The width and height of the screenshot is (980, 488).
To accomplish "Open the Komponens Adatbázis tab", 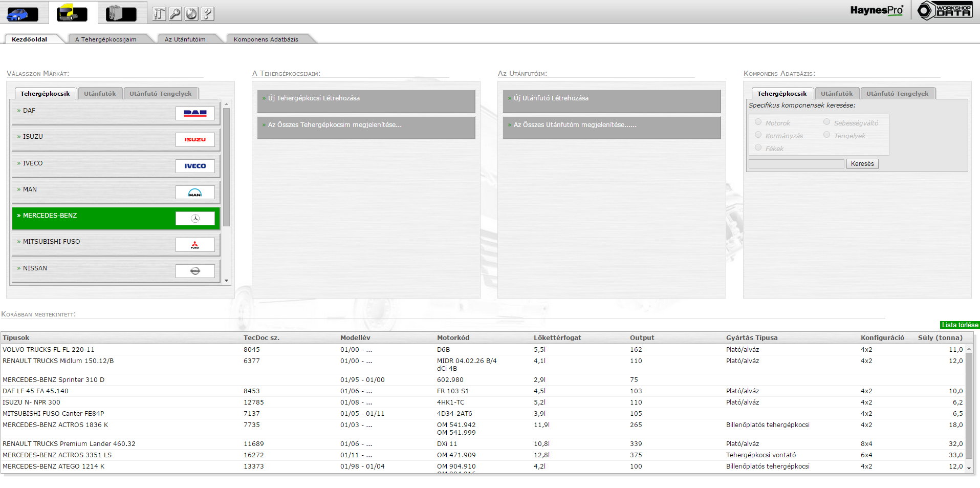I will click(x=266, y=39).
